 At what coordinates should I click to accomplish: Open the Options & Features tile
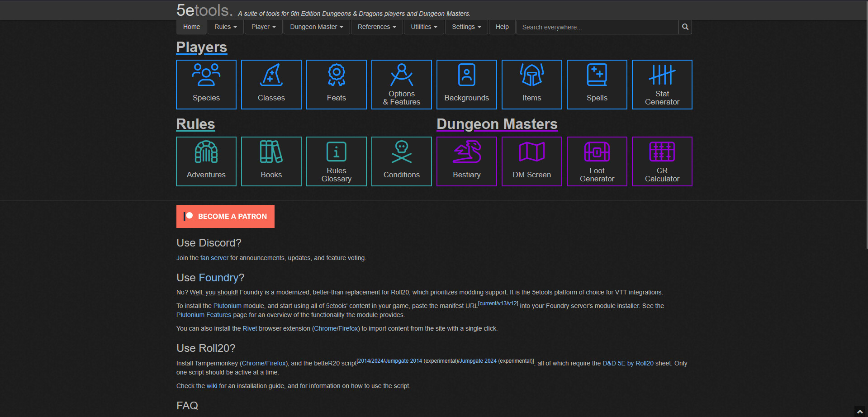pos(402,85)
